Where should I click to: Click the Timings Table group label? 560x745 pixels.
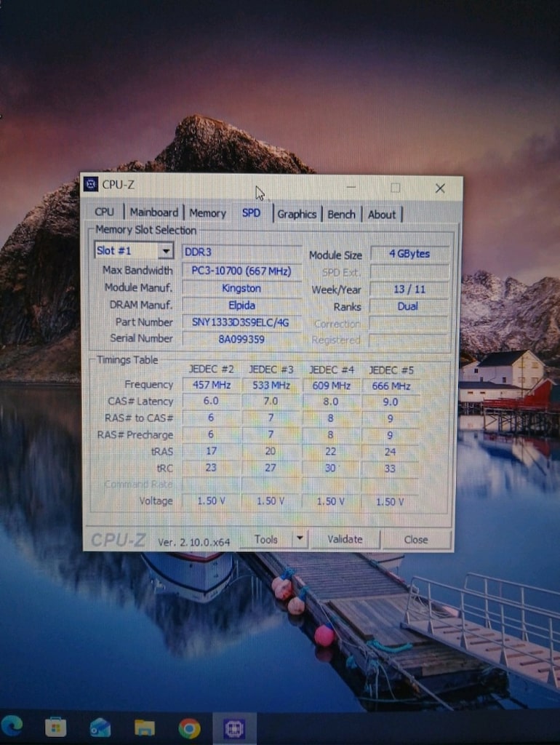coord(127,359)
